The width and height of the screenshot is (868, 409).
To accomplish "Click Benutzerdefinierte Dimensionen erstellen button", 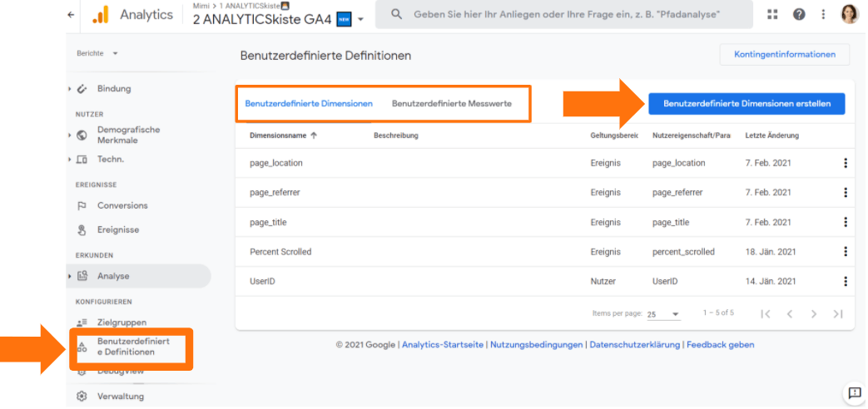I will pos(746,104).
